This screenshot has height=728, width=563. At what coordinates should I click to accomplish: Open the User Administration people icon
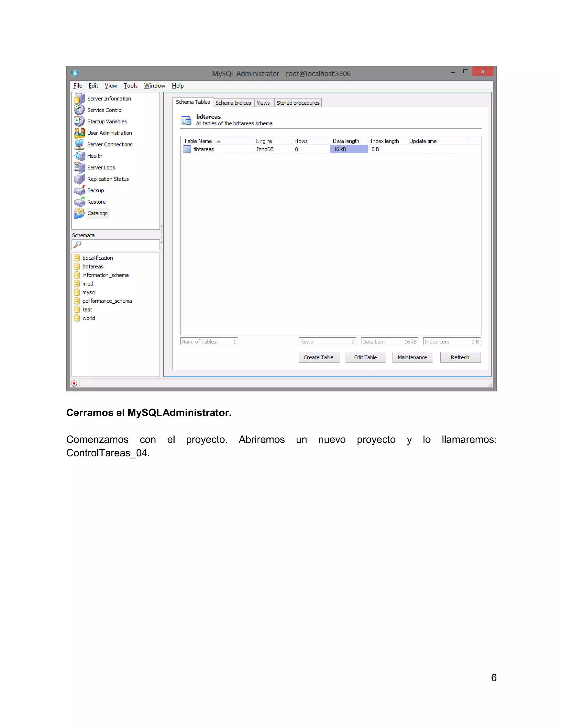[x=79, y=133]
